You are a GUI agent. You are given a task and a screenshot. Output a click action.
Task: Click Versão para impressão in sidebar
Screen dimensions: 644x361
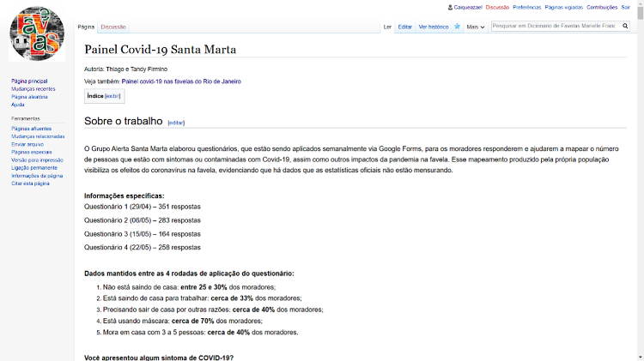pos(37,159)
